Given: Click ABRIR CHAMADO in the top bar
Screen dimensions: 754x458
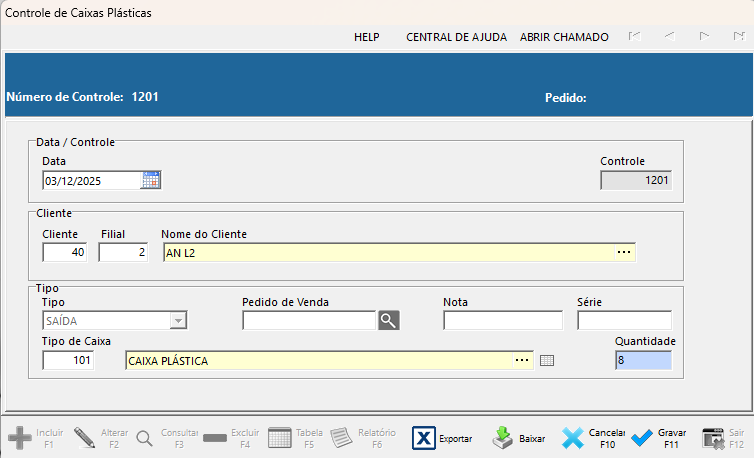Looking at the screenshot, I should pyautogui.click(x=564, y=37).
